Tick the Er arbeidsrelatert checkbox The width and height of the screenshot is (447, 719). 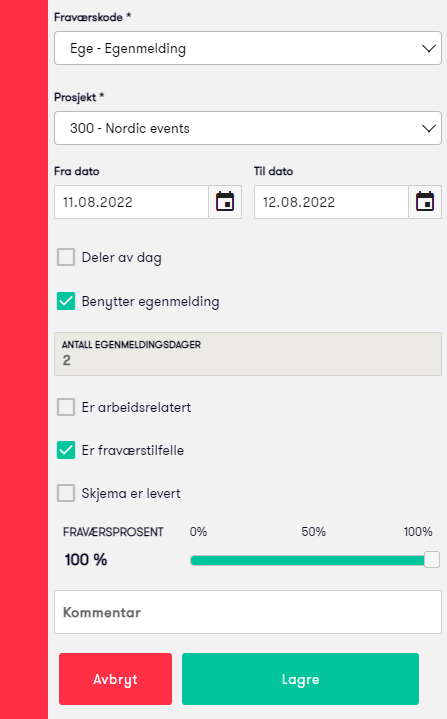tap(66, 407)
